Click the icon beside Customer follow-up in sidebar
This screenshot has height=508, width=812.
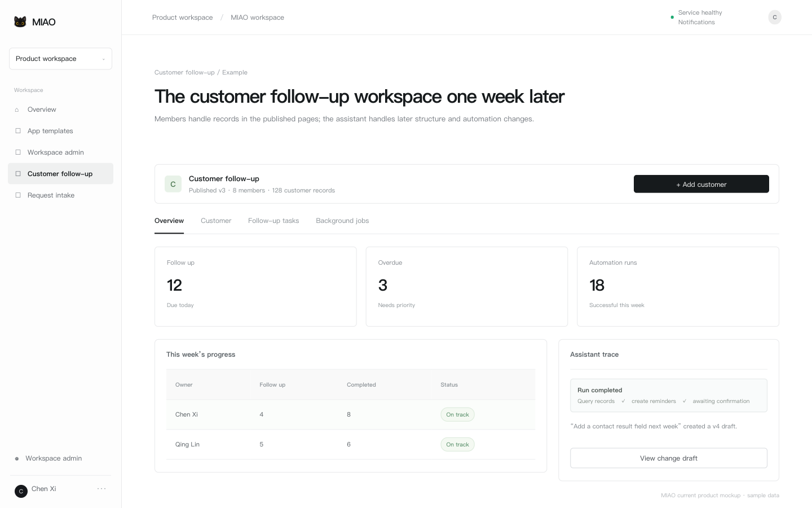[x=18, y=174]
